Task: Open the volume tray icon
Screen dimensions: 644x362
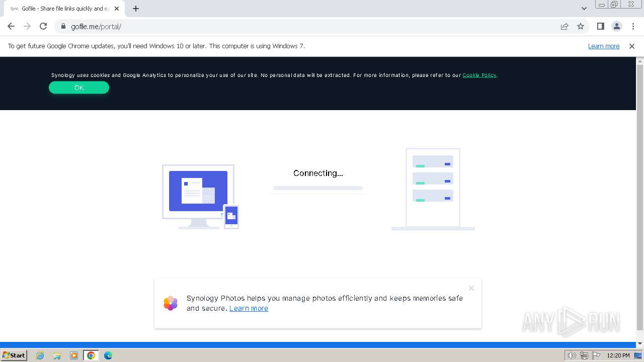Action: point(572,355)
